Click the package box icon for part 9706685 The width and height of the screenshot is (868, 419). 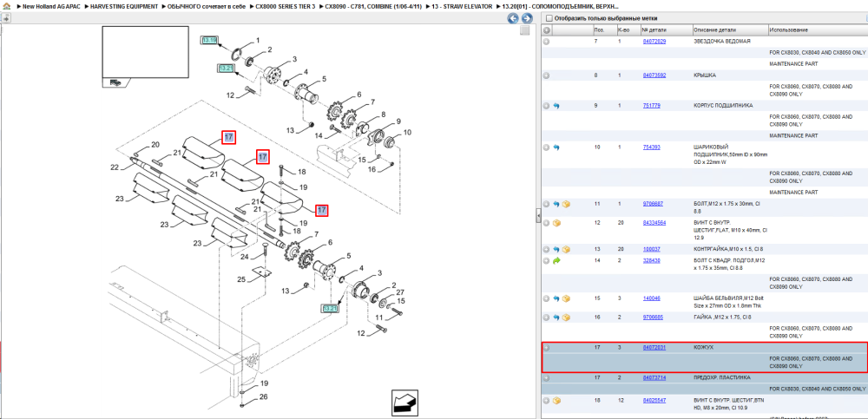566,318
